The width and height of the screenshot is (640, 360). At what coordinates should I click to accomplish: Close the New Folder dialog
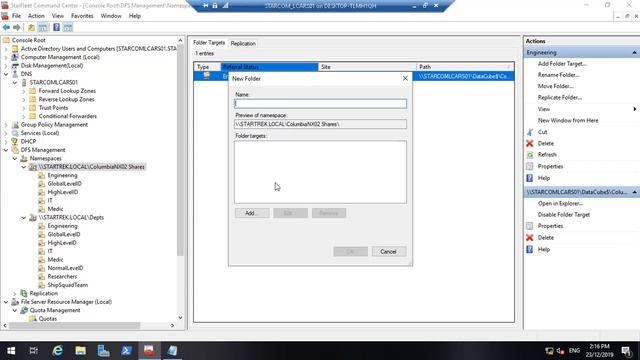coord(405,78)
